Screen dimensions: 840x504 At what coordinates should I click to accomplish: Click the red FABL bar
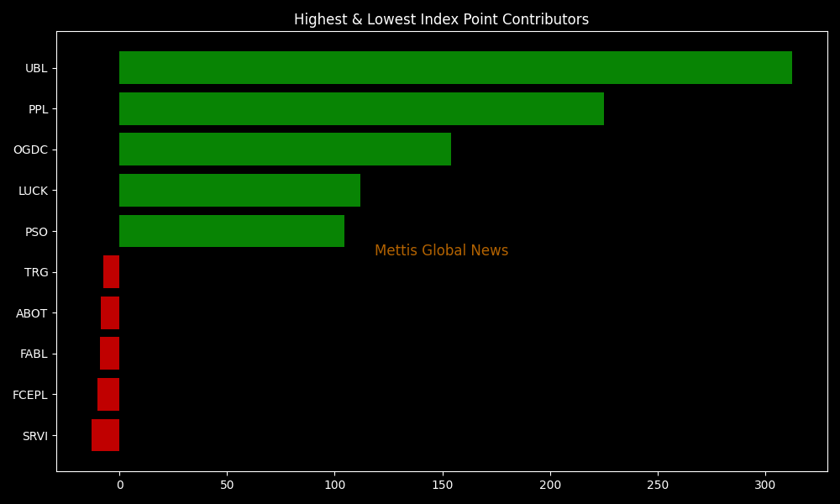109,354
